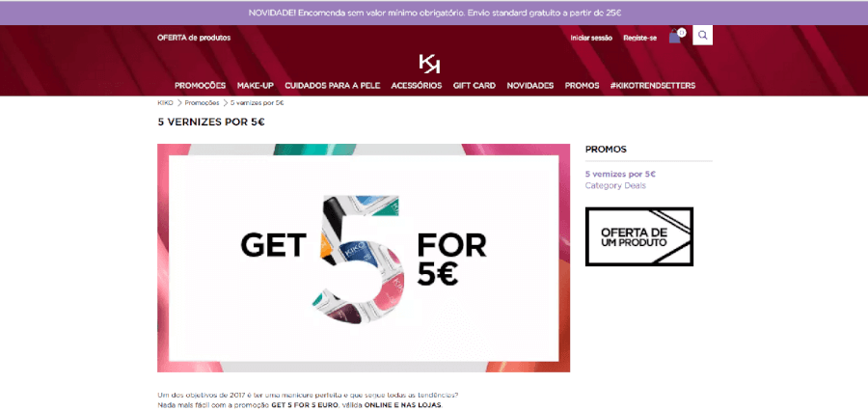
Task: Open the shopping bag cart icon
Action: [675, 36]
